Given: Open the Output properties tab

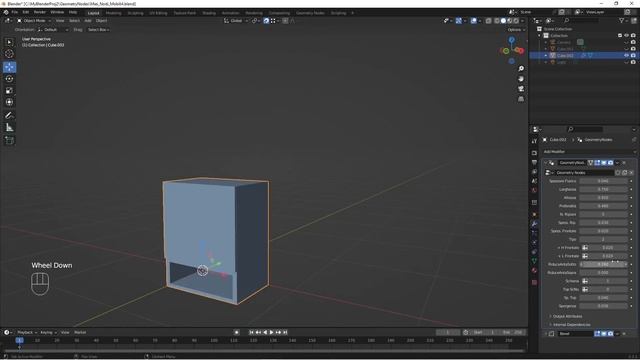Looking at the screenshot, I should click(534, 162).
